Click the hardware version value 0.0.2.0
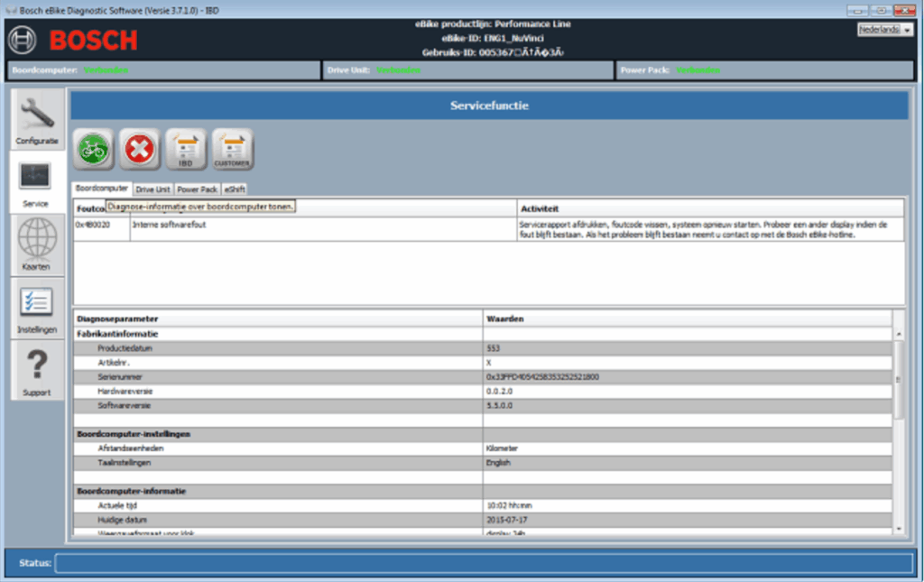 (x=500, y=391)
